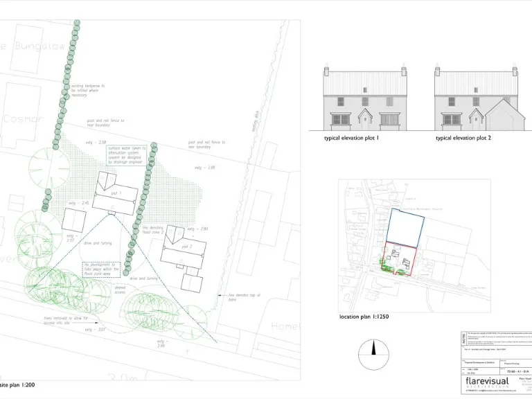Image resolution: width=532 pixels, height=399 pixels.
Task: Click the 'no development' flood zone note box
Action: [x=101, y=269]
